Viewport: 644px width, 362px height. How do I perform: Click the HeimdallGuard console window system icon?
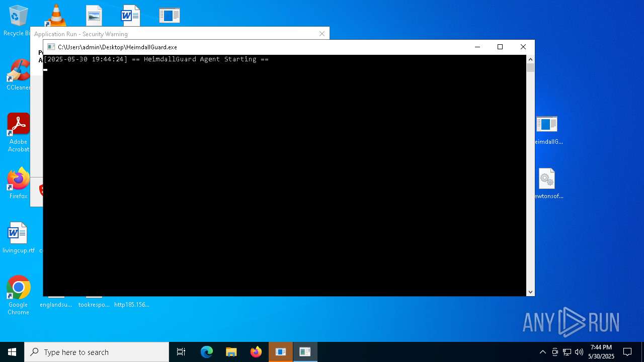51,47
